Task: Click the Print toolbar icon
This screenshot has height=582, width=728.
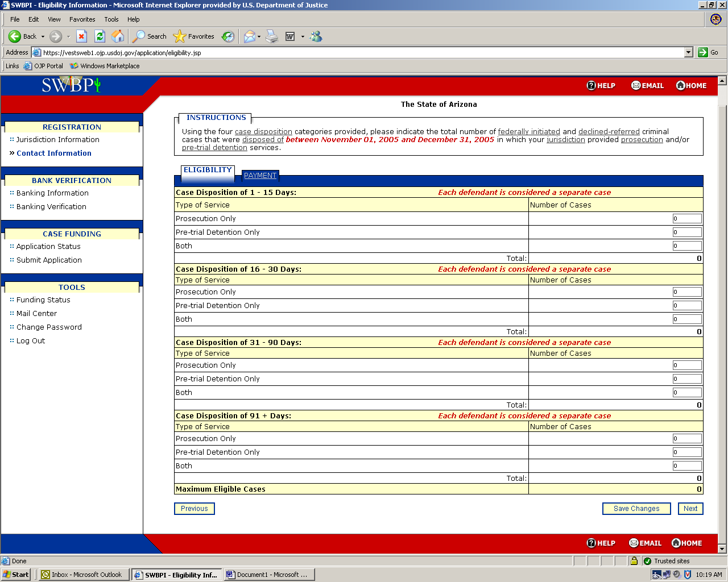Action: point(272,36)
